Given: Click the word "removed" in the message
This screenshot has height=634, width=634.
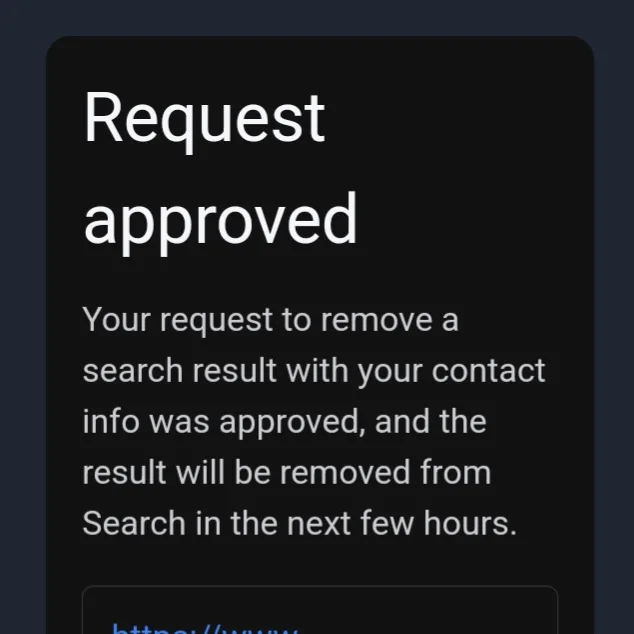Looking at the screenshot, I should tap(345, 472).
